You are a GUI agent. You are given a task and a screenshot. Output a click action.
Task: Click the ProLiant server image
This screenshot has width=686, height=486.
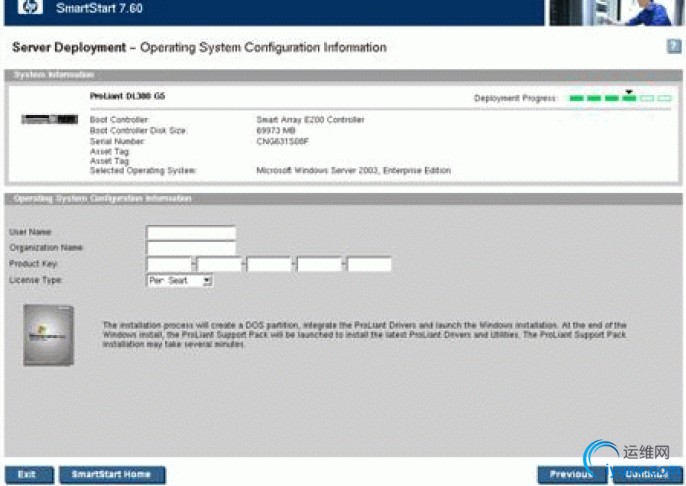49,119
